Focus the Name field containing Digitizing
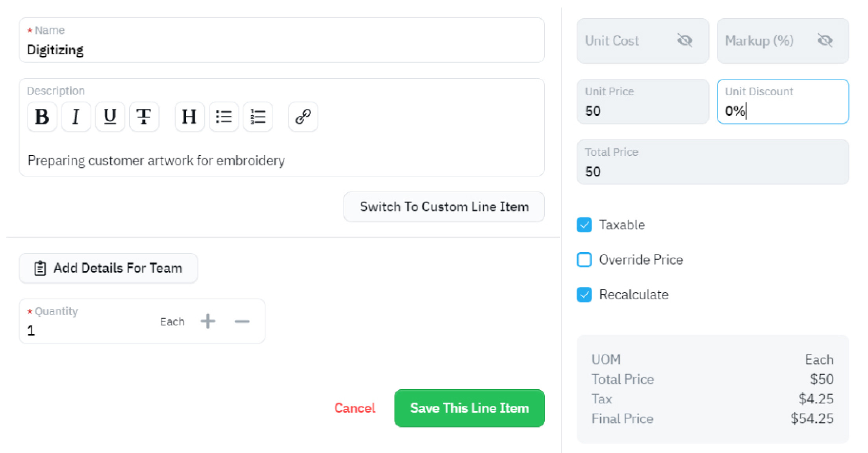This screenshot has height=453, width=868. [282, 40]
